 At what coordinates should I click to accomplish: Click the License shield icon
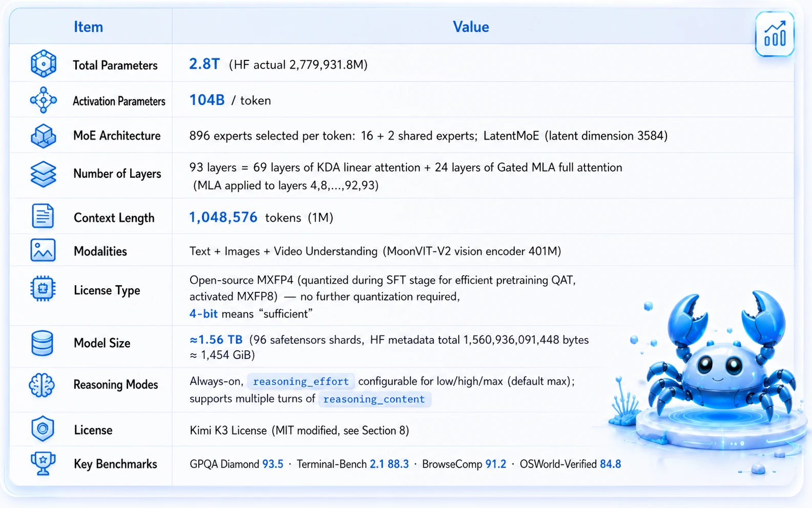(43, 429)
